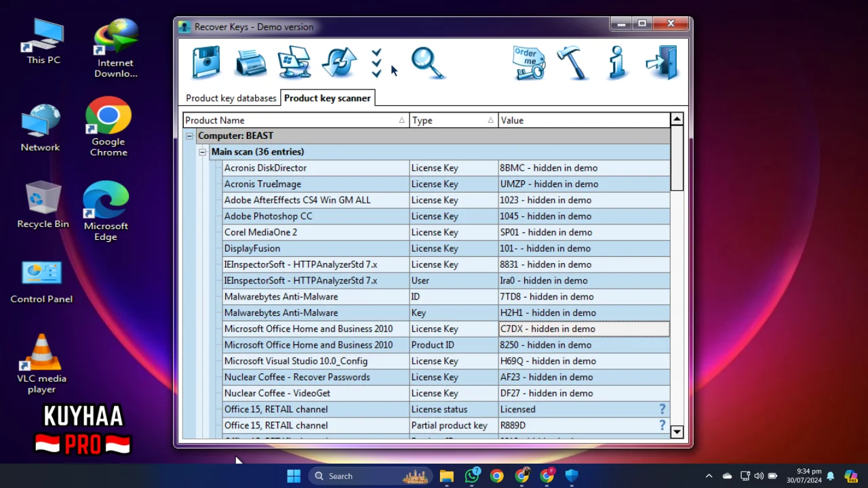868x488 pixels.
Task: Click the checkmarks toolbar icon
Action: pyautogui.click(x=376, y=63)
